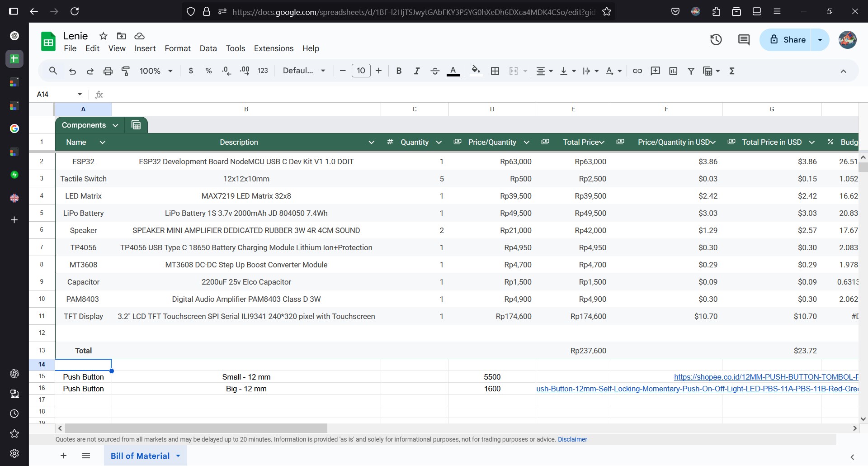The height and width of the screenshot is (466, 868).
Task: Decrease font size with minus button
Action: [343, 71]
